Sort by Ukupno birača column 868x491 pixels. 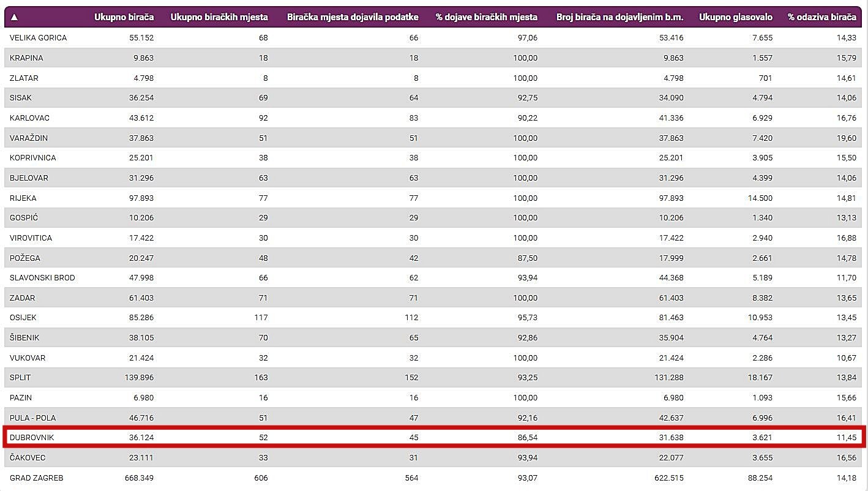pyautogui.click(x=124, y=17)
